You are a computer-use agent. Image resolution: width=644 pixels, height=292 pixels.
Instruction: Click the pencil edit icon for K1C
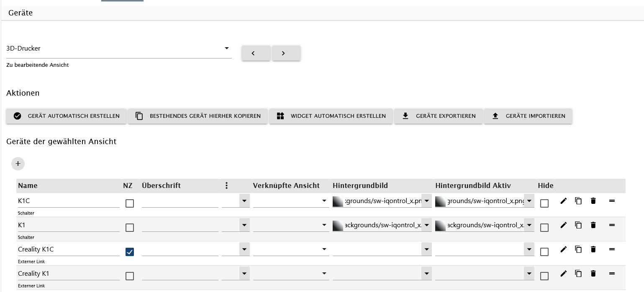(x=564, y=201)
